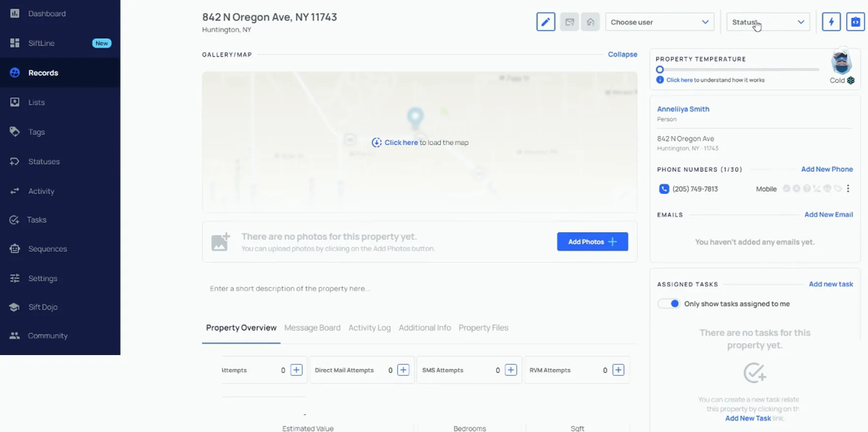The height and width of the screenshot is (432, 868).
Task: Click the mail envelope icon button
Action: [x=570, y=22]
